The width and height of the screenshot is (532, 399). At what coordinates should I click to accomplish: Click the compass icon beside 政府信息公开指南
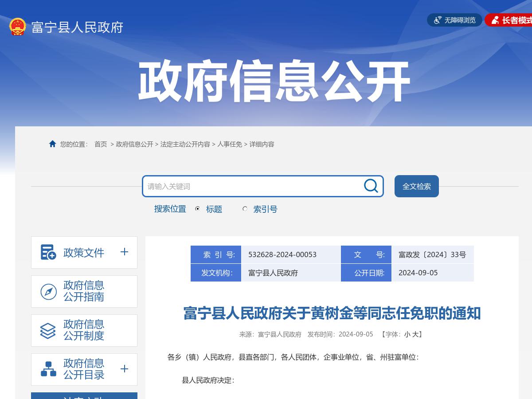pyautogui.click(x=48, y=291)
